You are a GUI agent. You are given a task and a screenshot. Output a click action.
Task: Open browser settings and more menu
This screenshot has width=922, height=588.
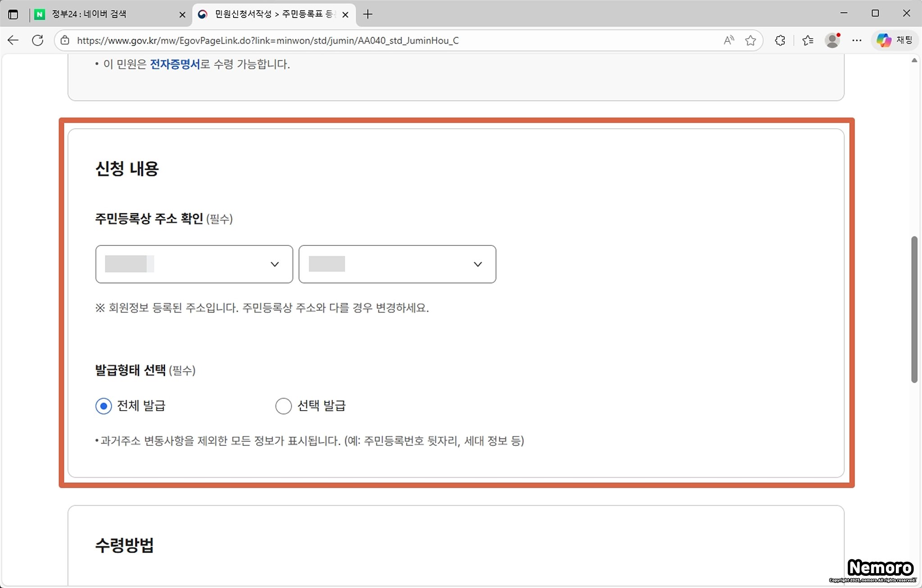(857, 41)
